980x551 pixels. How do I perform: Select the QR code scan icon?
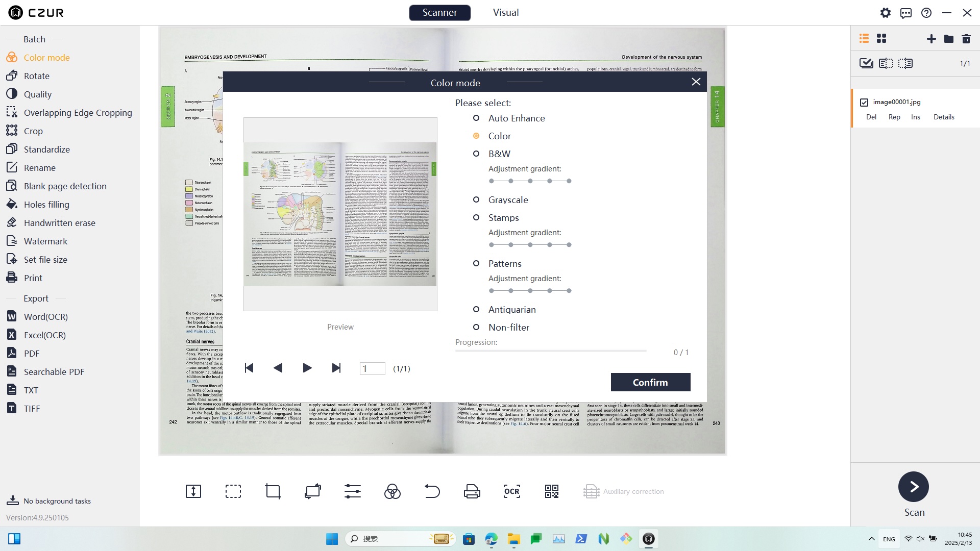pos(552,491)
